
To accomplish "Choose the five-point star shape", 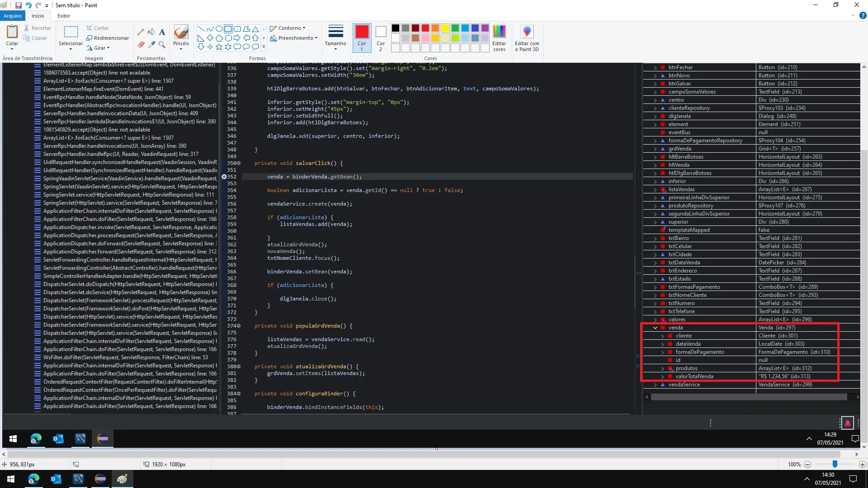I will pos(219,47).
